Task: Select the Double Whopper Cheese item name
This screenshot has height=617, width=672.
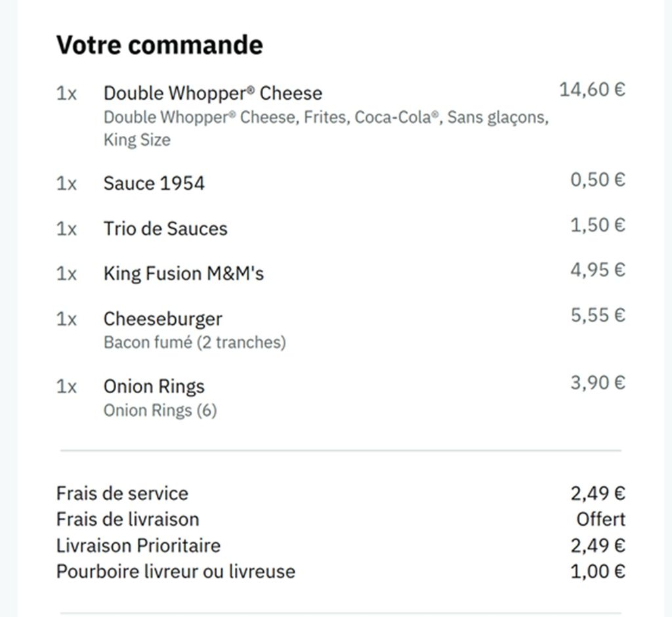Action: click(213, 93)
